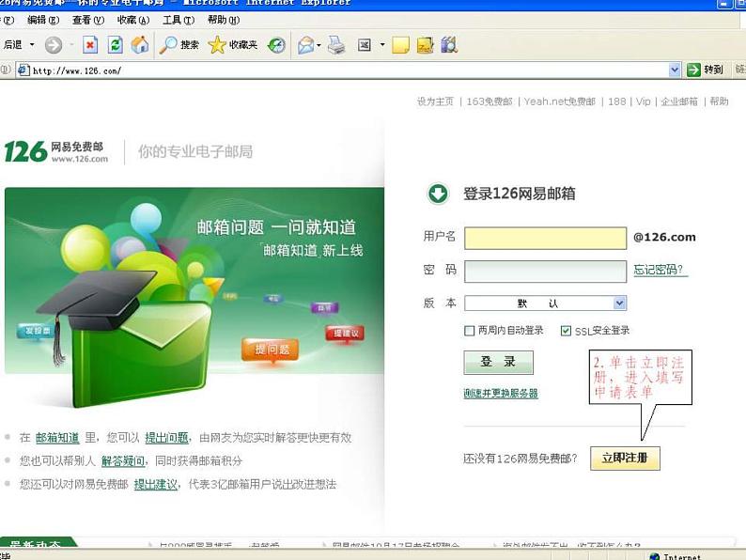
Task: Click the 126 NetEase mail logo
Action: (55, 152)
